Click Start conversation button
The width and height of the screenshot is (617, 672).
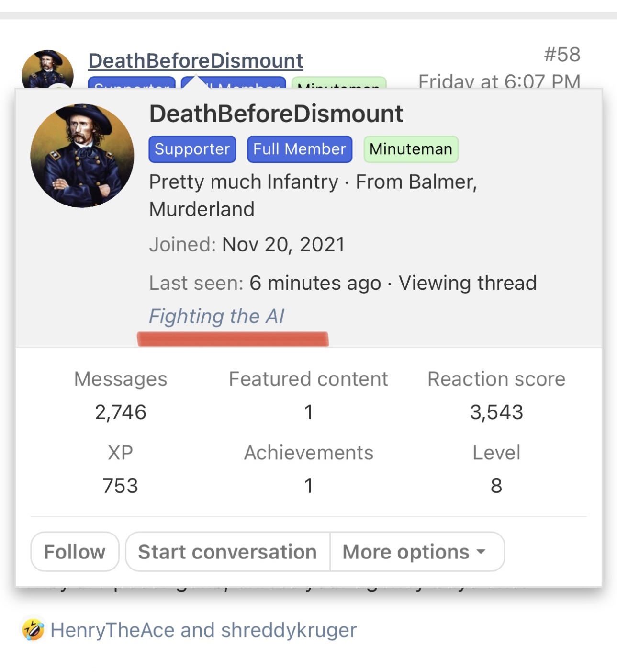click(x=227, y=552)
